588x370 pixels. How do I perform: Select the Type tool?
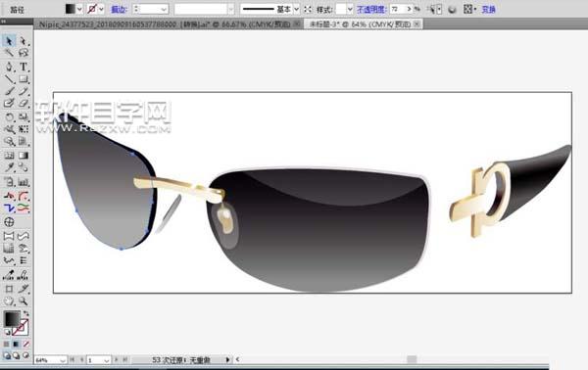coord(24,67)
